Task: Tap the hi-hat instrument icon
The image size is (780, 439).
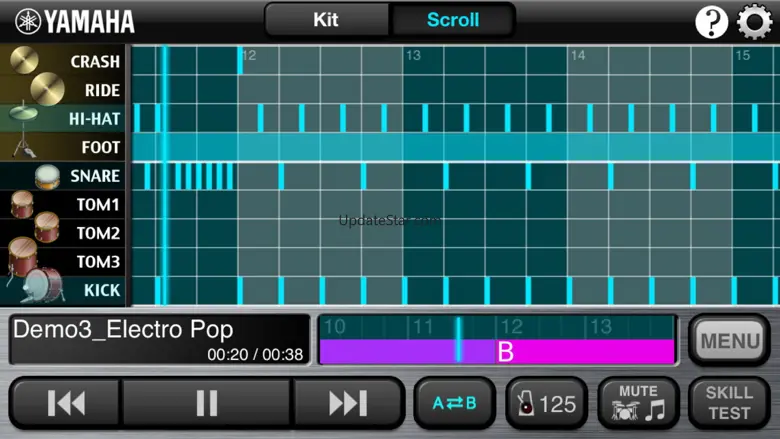Action: point(28,118)
